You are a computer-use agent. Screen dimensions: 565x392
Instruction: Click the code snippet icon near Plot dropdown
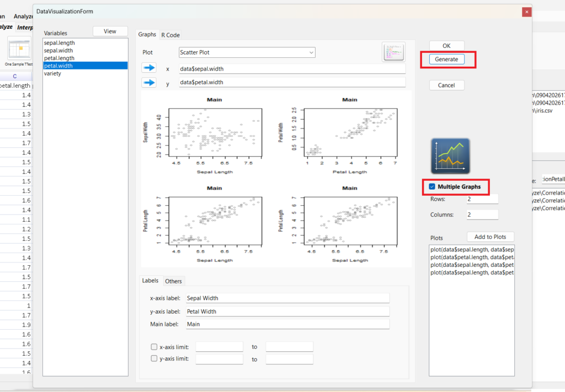[x=393, y=52]
